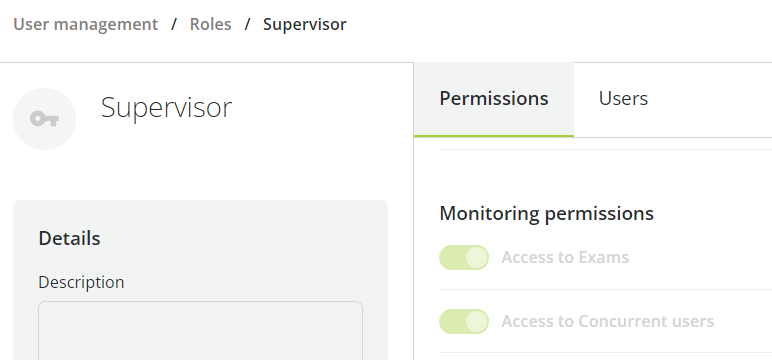Select the Details section heading

(69, 238)
